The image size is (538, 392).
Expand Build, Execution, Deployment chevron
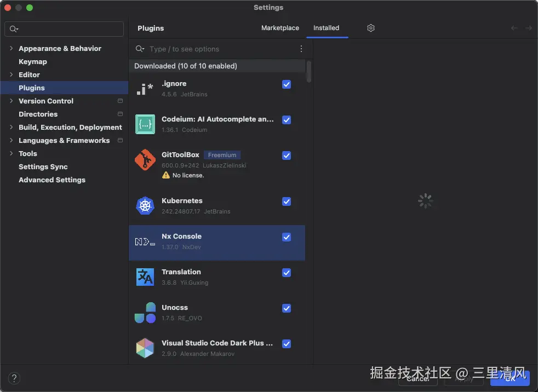(x=12, y=127)
